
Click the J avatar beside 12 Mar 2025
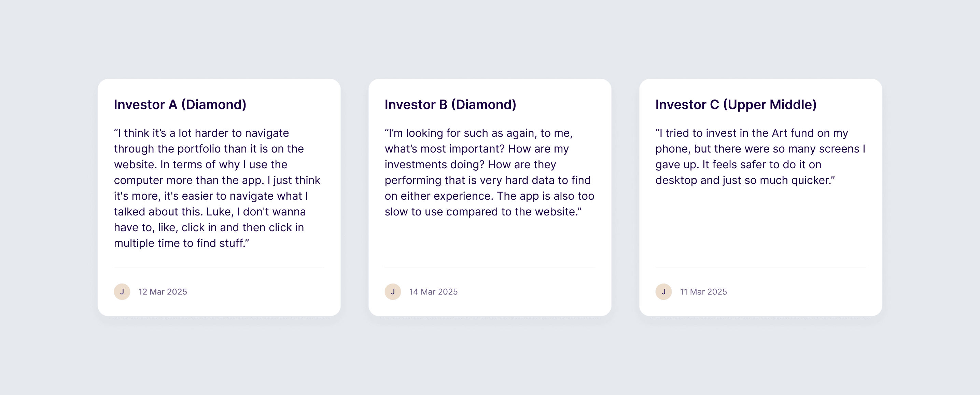[122, 292]
